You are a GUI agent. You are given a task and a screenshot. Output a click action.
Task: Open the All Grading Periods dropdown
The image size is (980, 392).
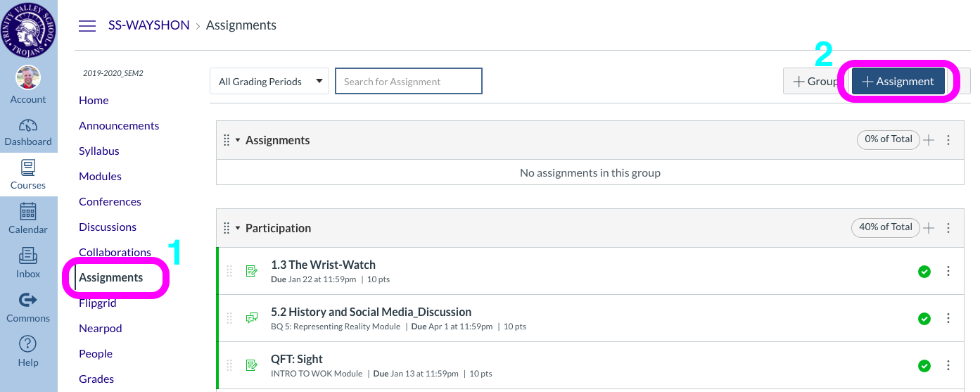click(269, 81)
